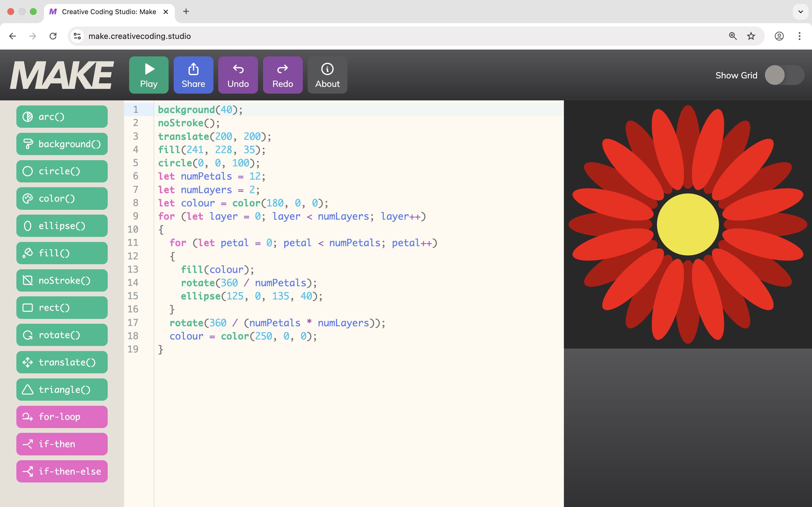812x507 pixels.
Task: Turn on the Show Grid switch
Action: tap(784, 75)
